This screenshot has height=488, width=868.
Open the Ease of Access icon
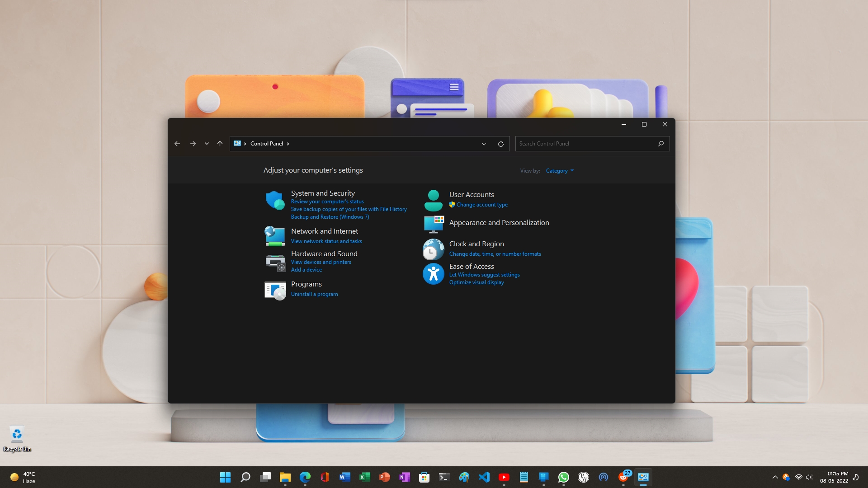(x=433, y=274)
